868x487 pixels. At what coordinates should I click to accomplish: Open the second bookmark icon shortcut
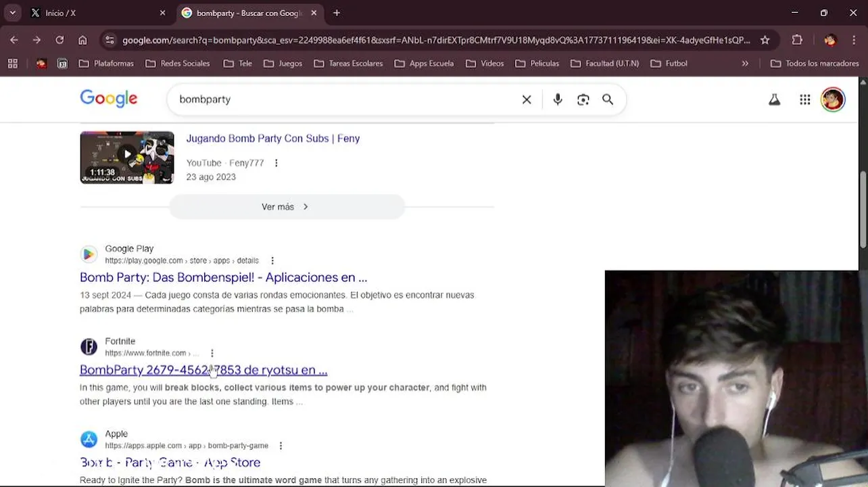[62, 64]
